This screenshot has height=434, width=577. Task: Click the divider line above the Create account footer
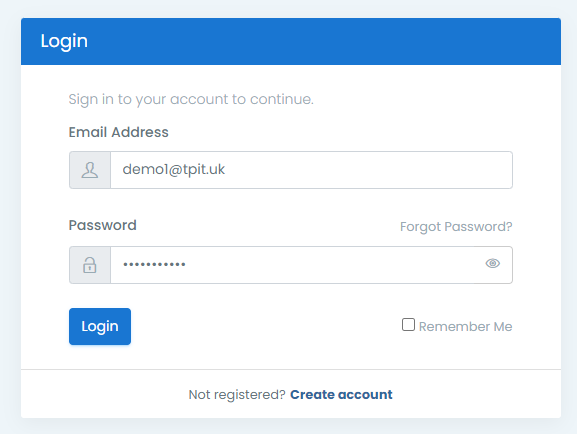coord(291,369)
